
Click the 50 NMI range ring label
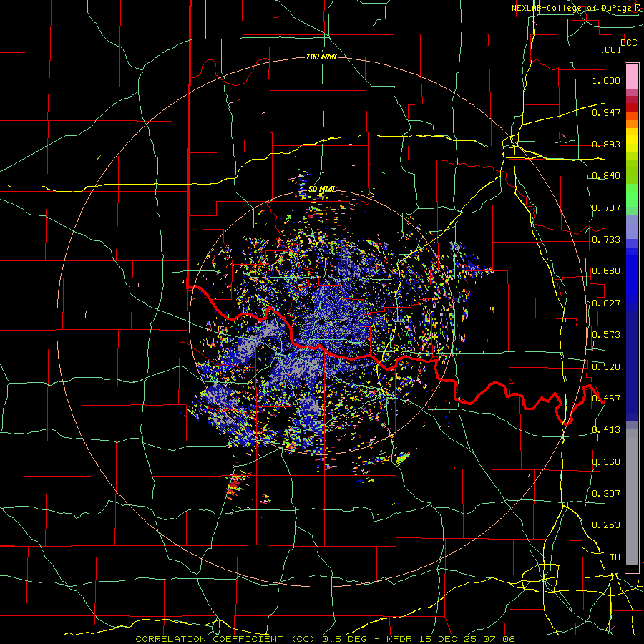(321, 189)
